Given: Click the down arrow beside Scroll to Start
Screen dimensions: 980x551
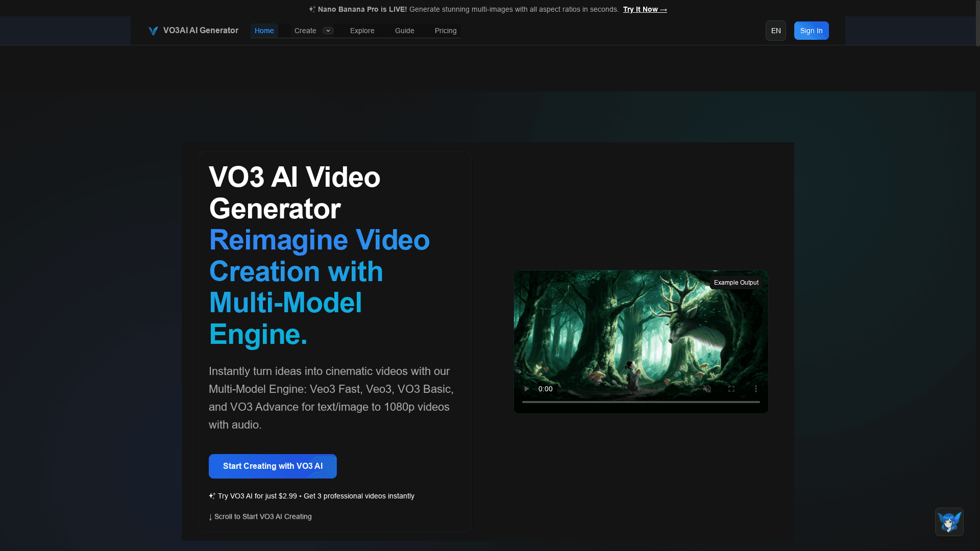Looking at the screenshot, I should pyautogui.click(x=211, y=517).
